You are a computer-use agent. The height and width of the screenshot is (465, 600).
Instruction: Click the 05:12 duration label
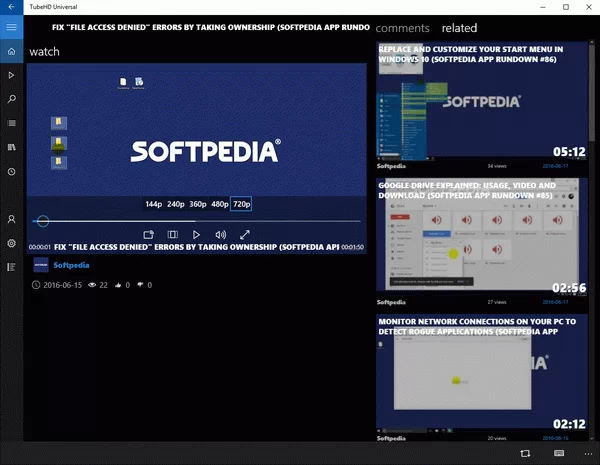[569, 152]
